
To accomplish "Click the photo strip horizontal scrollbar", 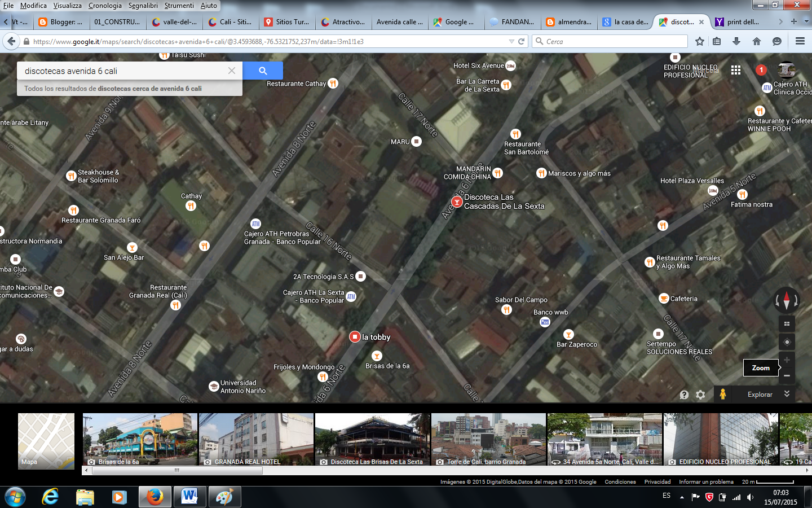I will point(177,470).
